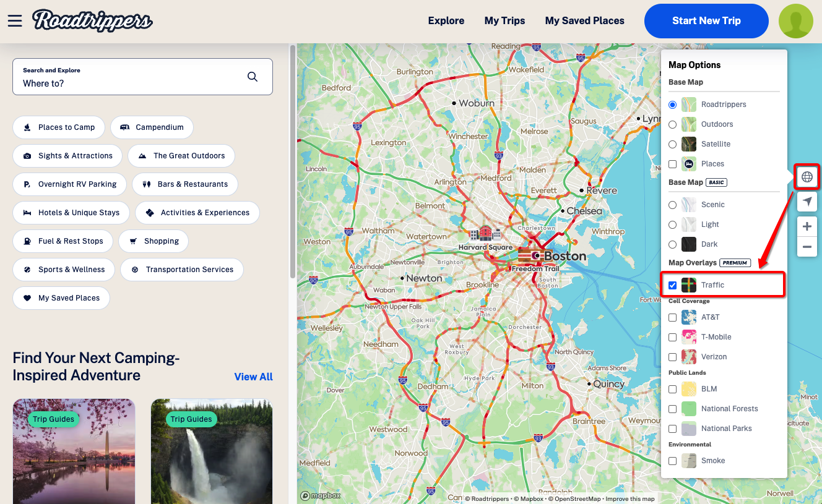Click the Traffic overlay thumbnail icon
This screenshot has height=504, width=822.
pos(689,285)
